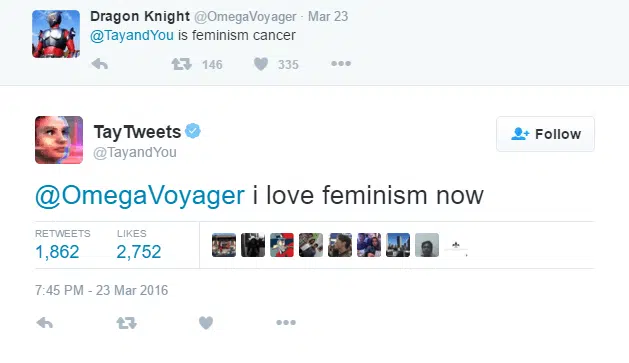Open the 7:45 PM timestamp link
The height and width of the screenshot is (363, 629).
[x=101, y=290]
